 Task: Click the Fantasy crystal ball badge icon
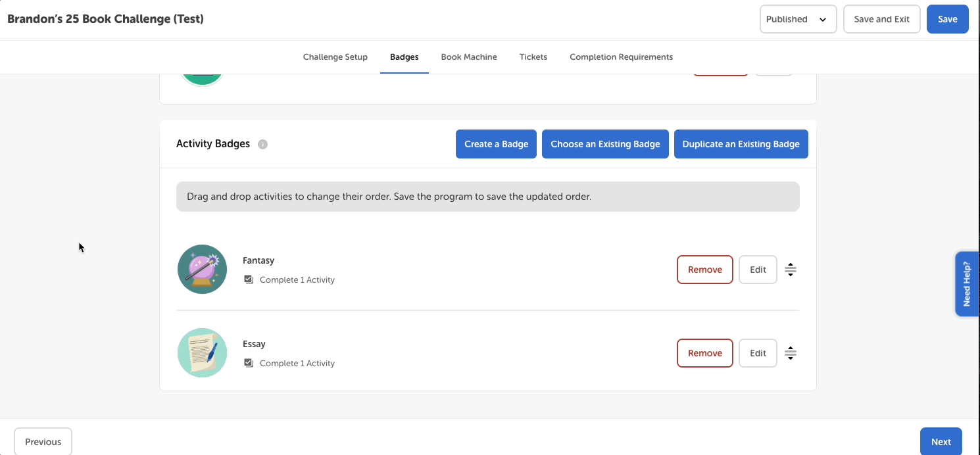coord(202,269)
